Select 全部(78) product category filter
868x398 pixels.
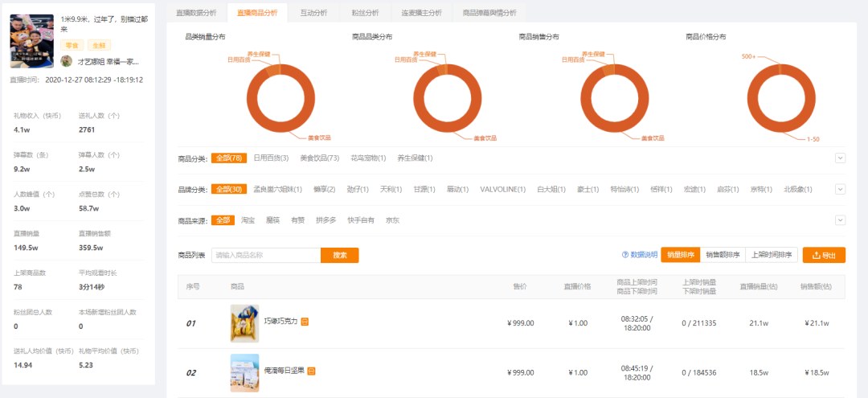[228, 158]
